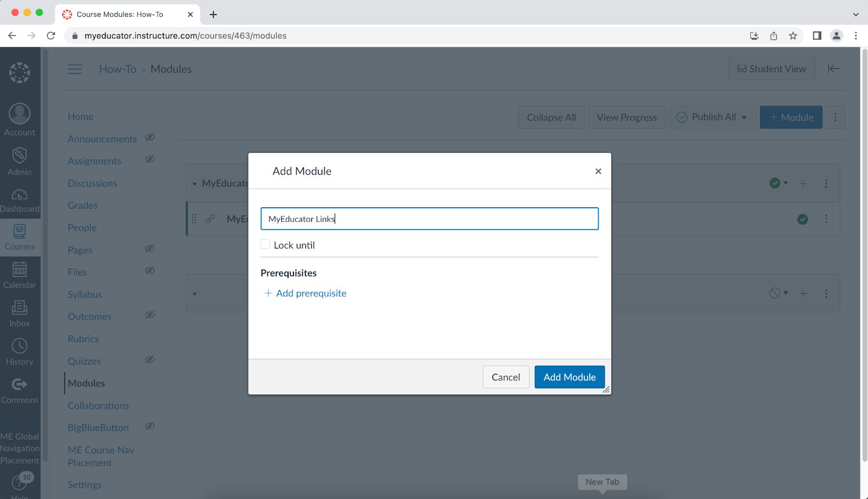Open kebab menu for MyEducator module header
Viewport: 868px width, 499px height.
pos(826,184)
